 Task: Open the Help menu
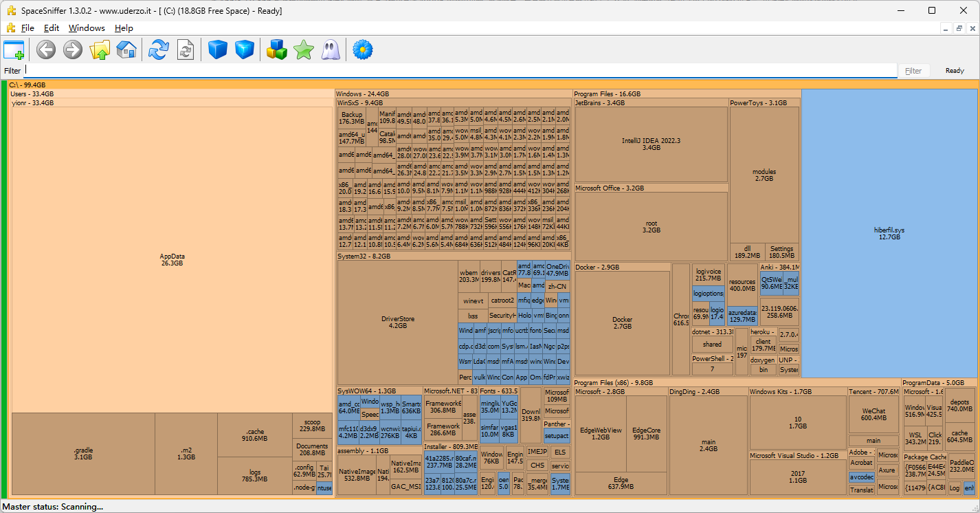[x=124, y=28]
